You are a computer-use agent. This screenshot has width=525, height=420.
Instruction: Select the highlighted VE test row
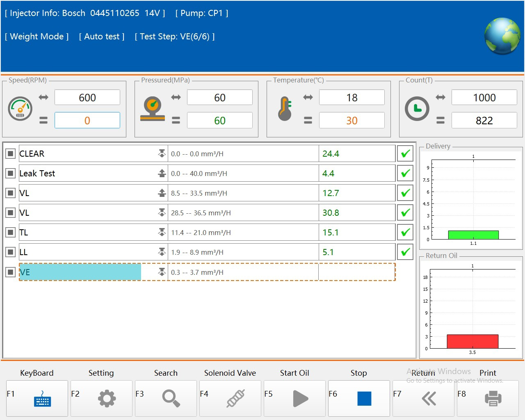[80, 272]
